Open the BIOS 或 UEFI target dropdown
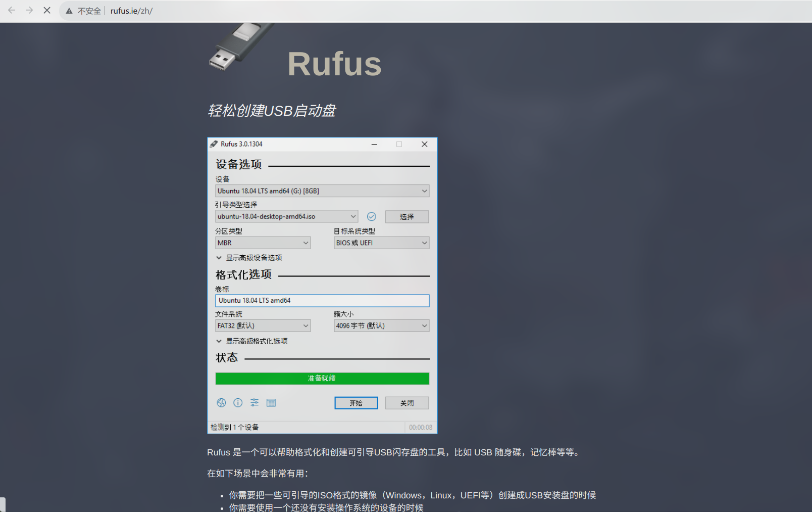 (x=381, y=243)
